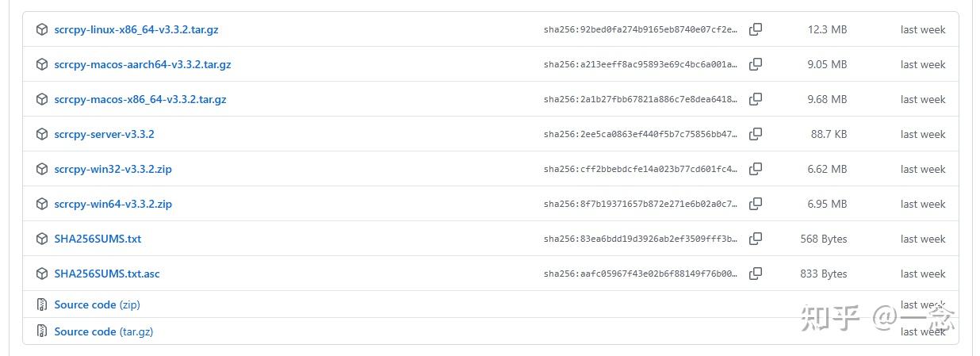Download scrcpy-win32-v3.3.2.zip
This screenshot has height=356, width=980.
[113, 169]
